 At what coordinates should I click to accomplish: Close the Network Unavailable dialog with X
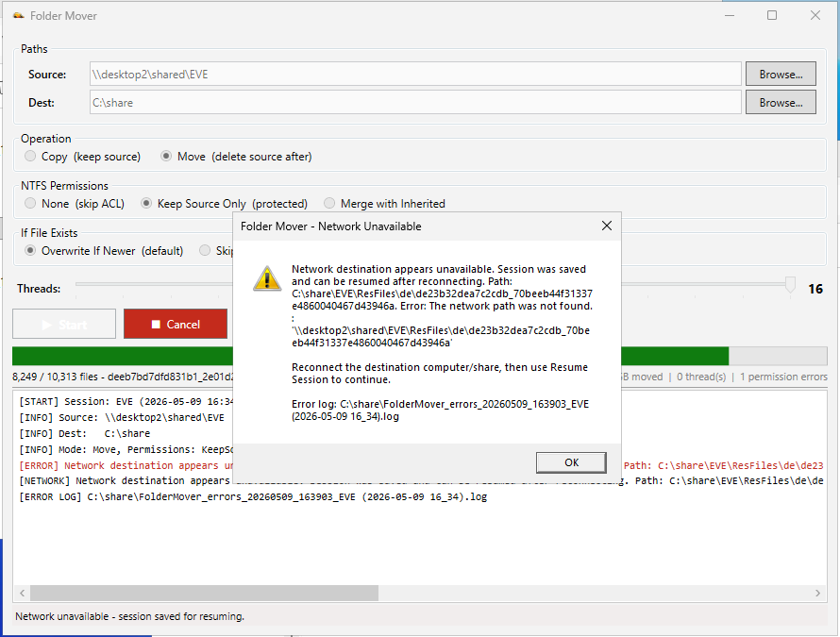607,226
